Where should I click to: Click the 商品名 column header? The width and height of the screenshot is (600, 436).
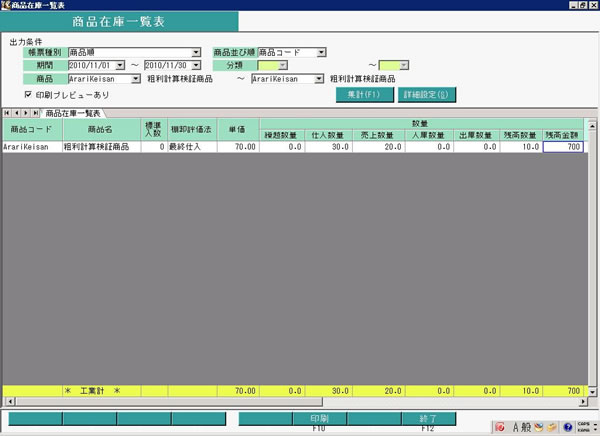101,129
